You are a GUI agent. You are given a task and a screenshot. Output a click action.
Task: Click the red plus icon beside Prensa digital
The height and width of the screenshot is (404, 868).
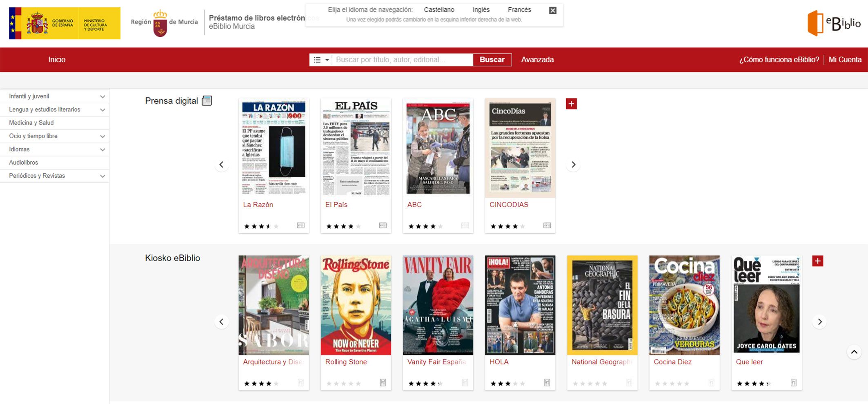click(571, 104)
